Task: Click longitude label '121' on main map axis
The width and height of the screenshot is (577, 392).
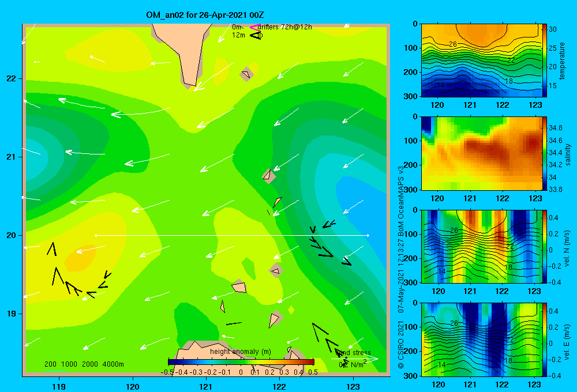Action: [x=206, y=386]
